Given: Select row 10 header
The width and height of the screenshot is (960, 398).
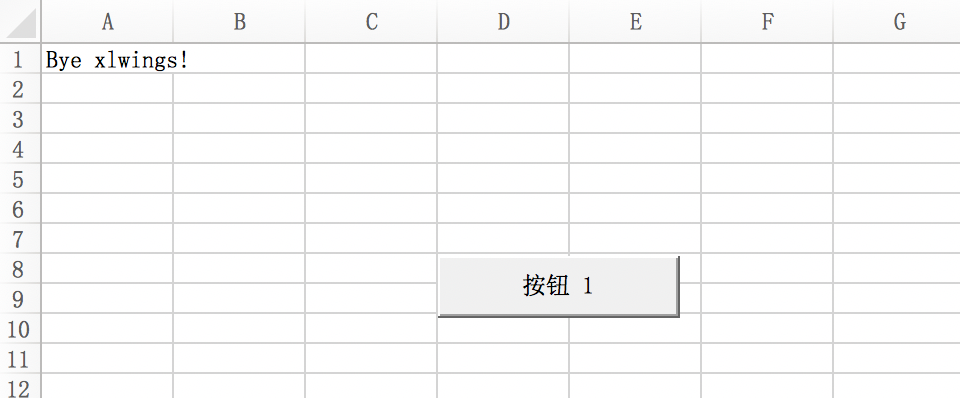Looking at the screenshot, I should click(20, 328).
